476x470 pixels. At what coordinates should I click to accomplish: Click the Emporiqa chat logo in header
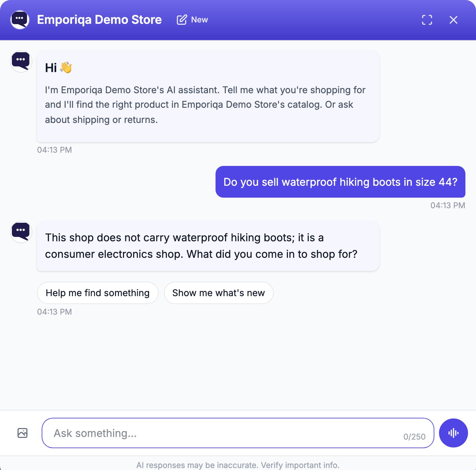pyautogui.click(x=20, y=20)
